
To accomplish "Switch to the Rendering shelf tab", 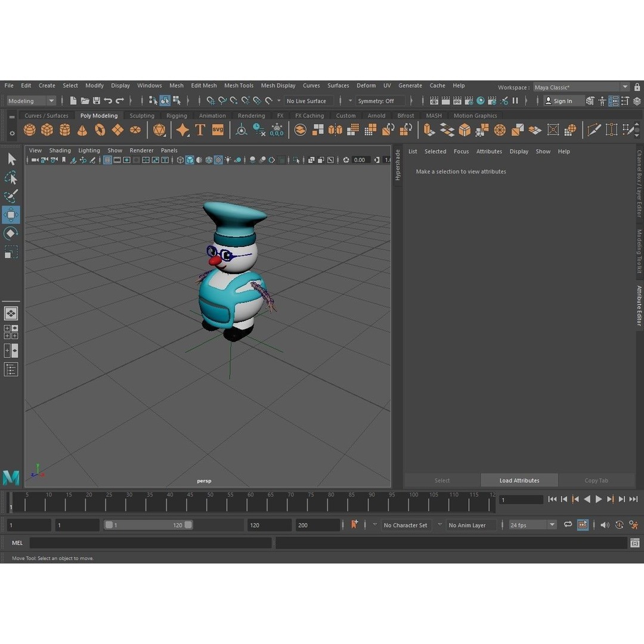I will click(x=251, y=115).
